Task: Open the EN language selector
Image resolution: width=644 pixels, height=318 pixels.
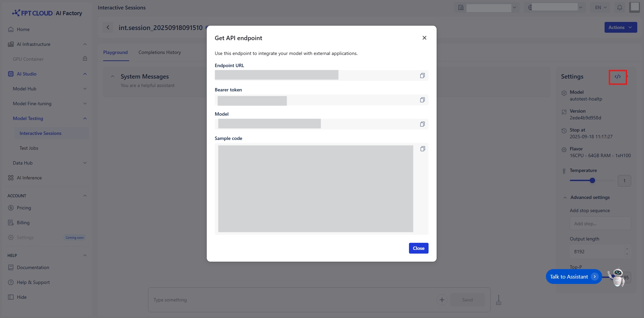Action: point(601,7)
